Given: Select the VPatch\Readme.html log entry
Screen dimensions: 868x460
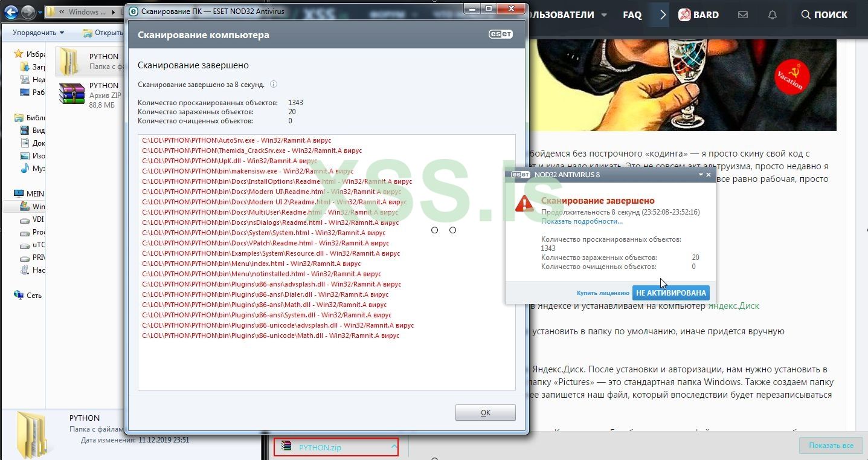Looking at the screenshot, I should click(x=266, y=243).
